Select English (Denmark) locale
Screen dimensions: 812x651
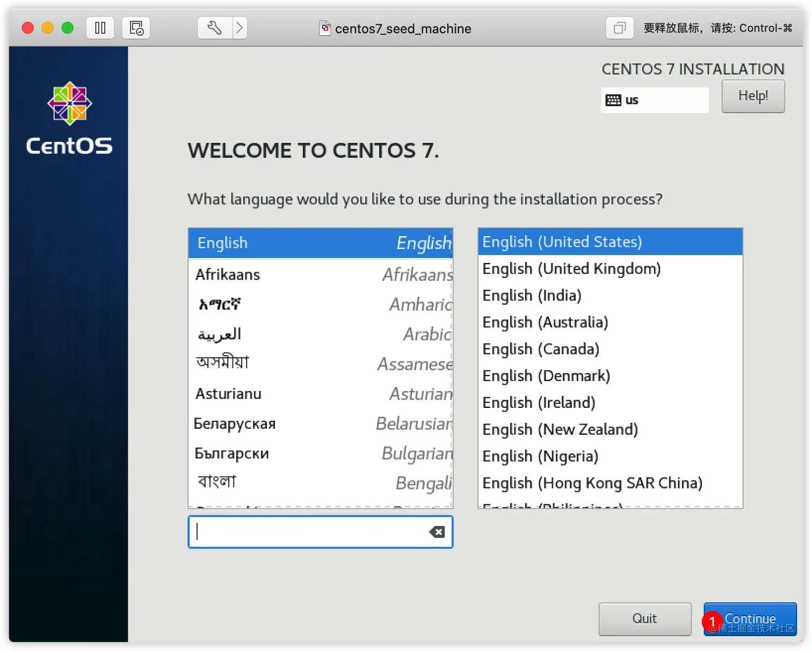pos(611,376)
